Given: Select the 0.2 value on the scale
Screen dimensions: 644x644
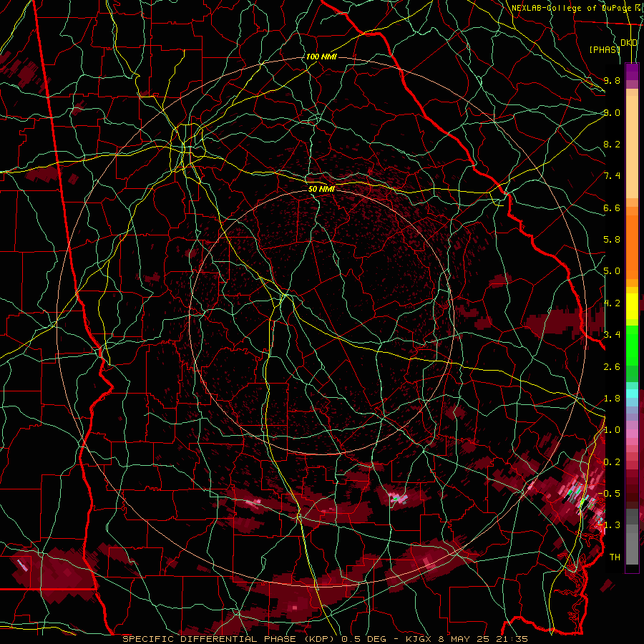Looking at the screenshot, I should coord(612,462).
